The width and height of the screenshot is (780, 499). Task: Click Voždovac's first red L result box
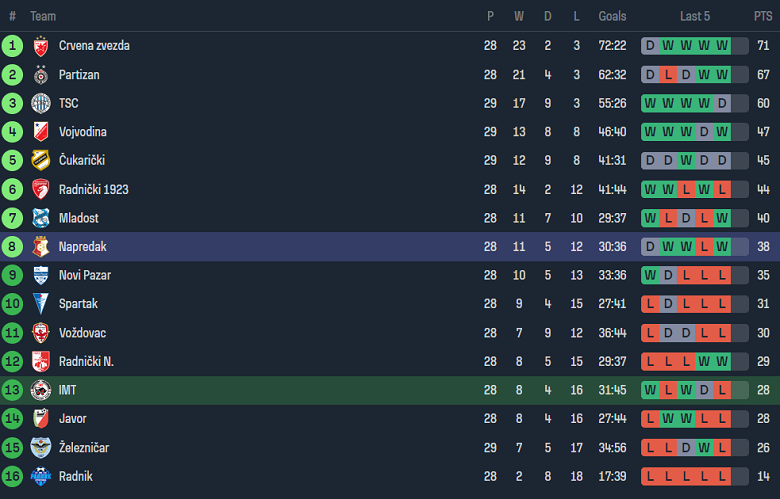coord(651,333)
